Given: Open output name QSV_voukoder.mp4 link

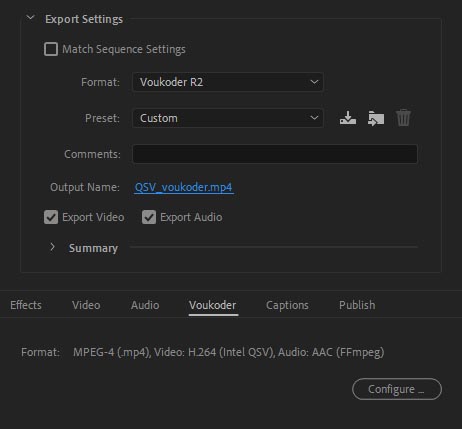Looking at the screenshot, I should (x=184, y=187).
